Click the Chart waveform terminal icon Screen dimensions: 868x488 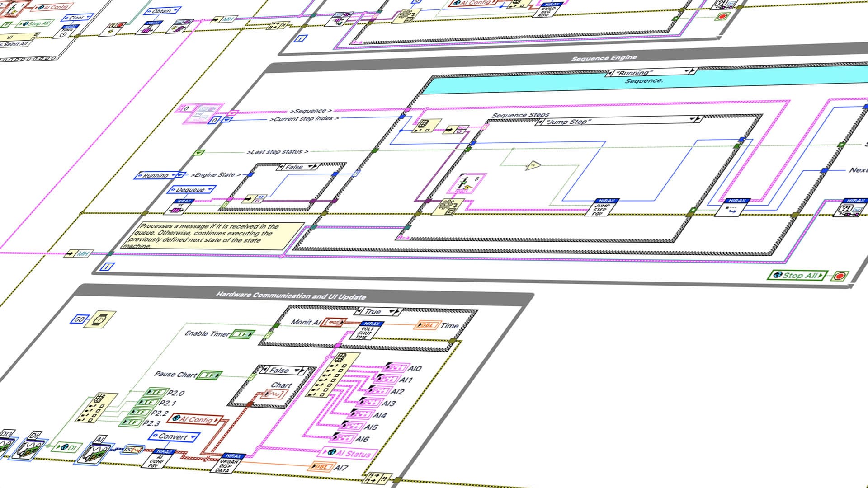(274, 394)
